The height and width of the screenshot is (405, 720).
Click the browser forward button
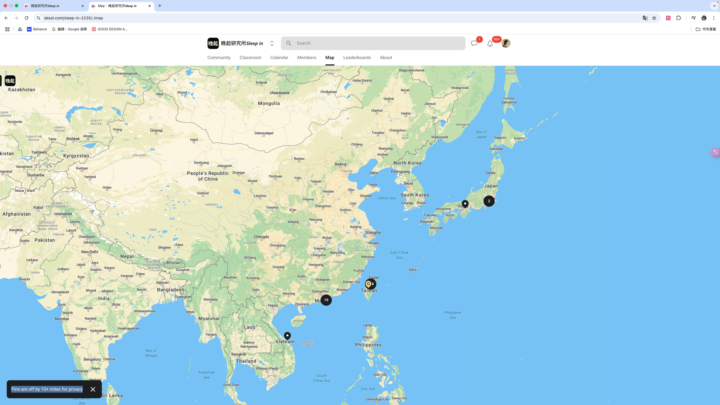[16, 18]
